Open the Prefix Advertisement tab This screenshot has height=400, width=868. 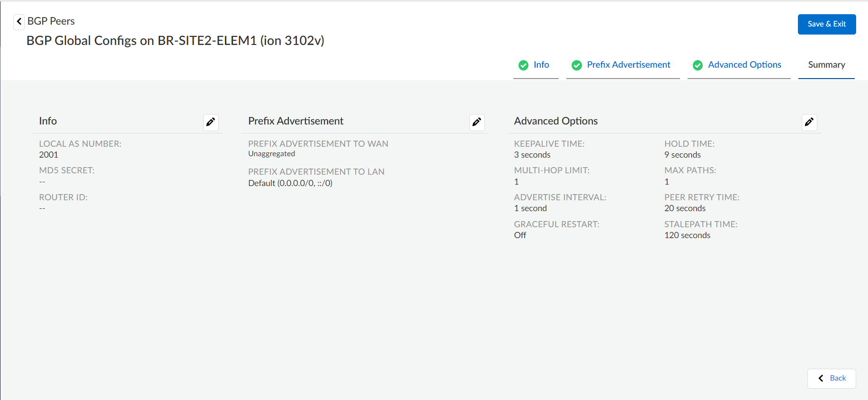pos(628,65)
